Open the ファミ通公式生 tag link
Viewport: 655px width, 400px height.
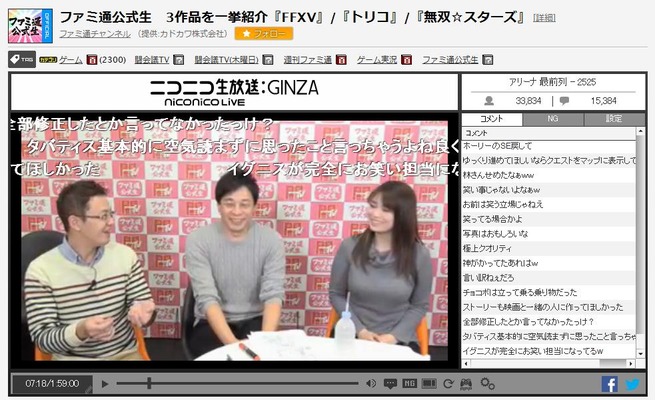pyautogui.click(x=450, y=60)
